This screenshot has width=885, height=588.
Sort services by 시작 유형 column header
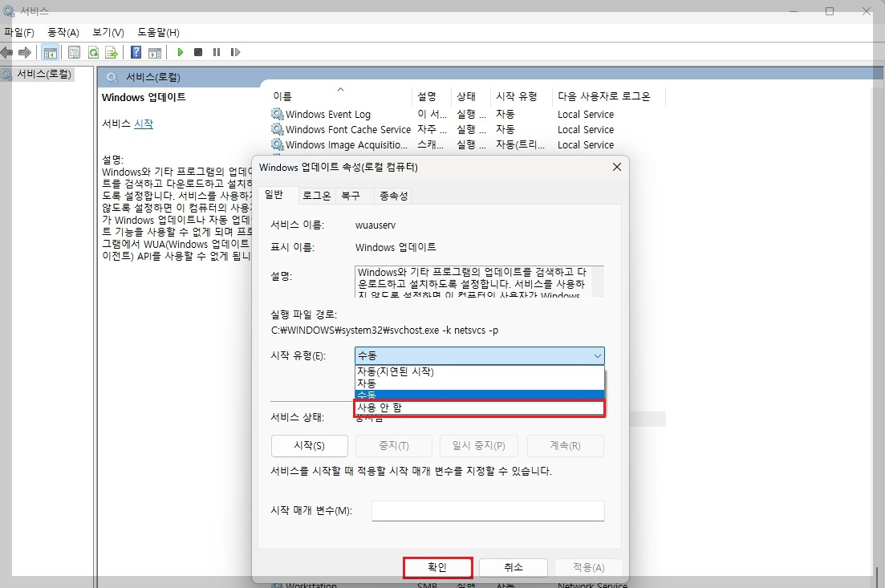(522, 96)
